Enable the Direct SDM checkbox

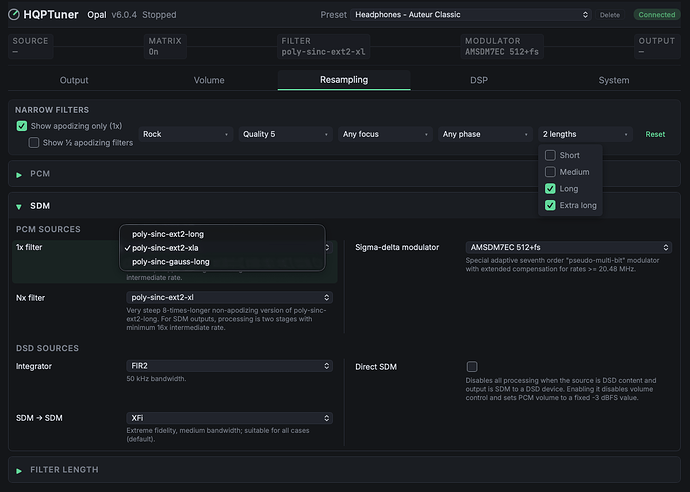click(x=472, y=367)
